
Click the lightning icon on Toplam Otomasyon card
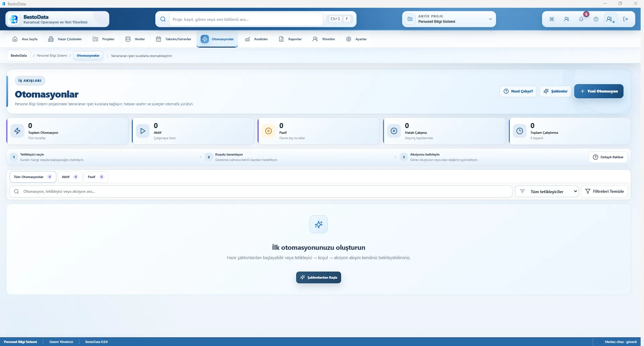point(17,131)
